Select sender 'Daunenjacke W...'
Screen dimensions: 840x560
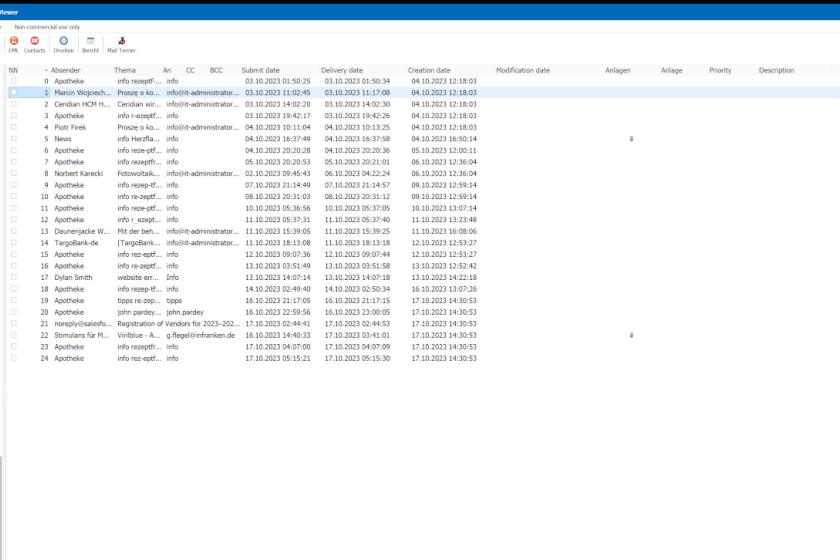pyautogui.click(x=82, y=231)
